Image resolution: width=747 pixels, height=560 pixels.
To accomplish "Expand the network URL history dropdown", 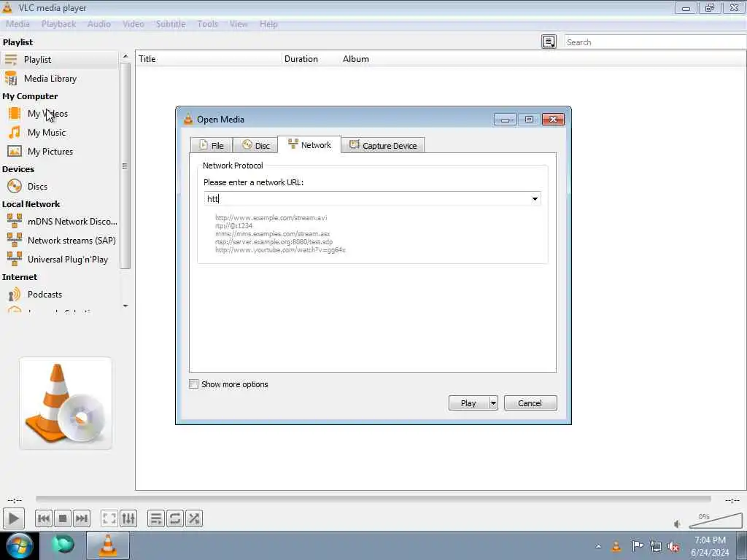I will pos(535,198).
